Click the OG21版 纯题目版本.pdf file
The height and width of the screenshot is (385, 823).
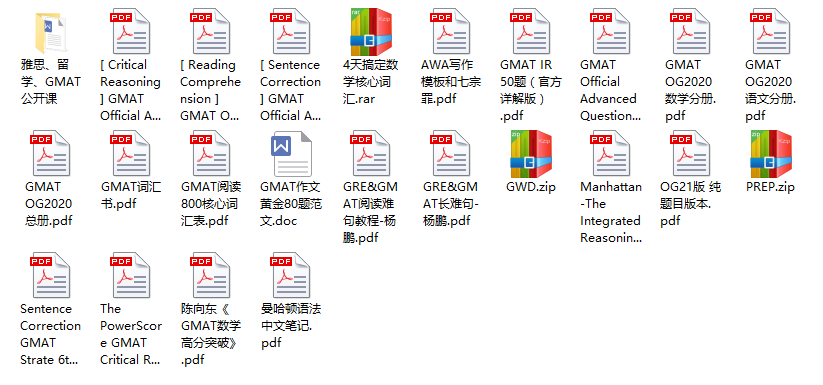pos(690,154)
